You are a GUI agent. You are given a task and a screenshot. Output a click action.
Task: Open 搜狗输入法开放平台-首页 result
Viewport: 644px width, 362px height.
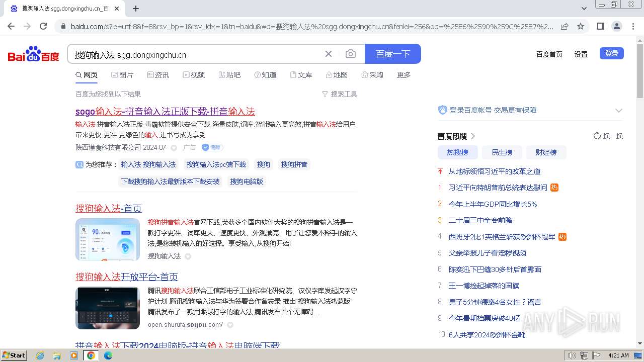[127, 277]
